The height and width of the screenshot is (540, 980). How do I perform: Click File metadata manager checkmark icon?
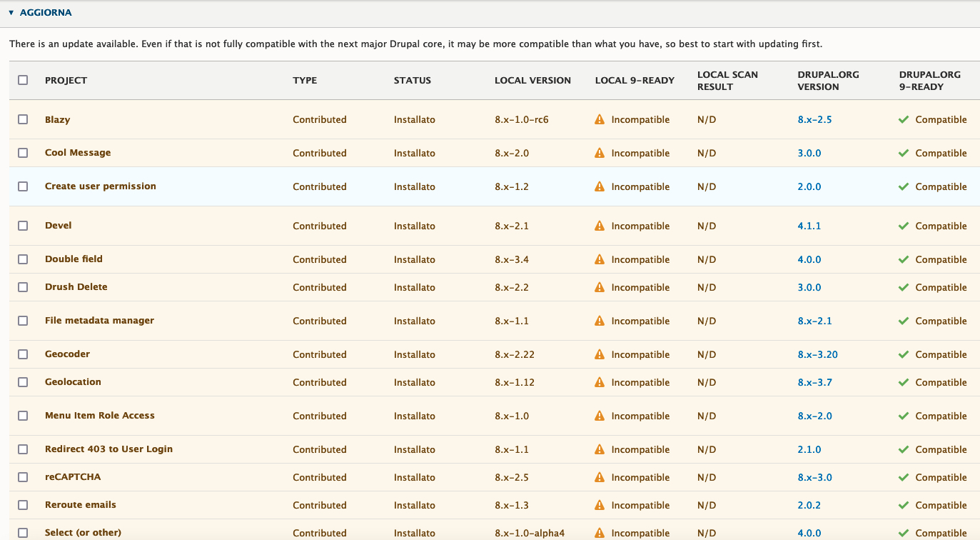[904, 321]
